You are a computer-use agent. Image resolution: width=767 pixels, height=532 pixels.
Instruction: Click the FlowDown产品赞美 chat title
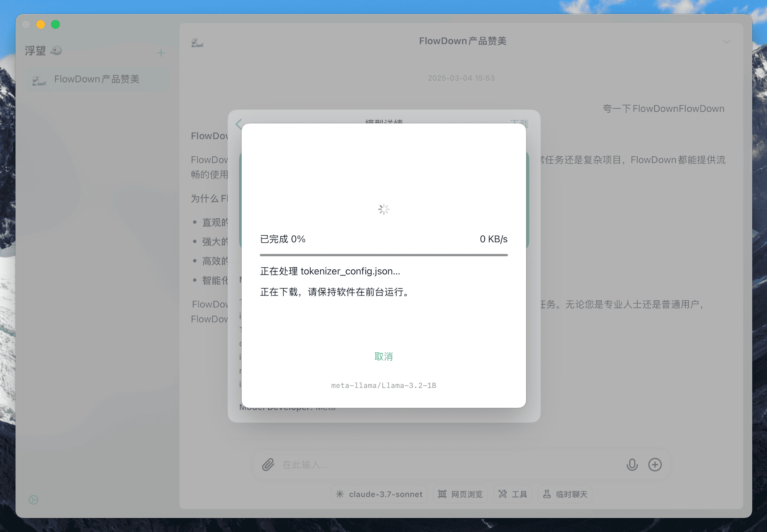(463, 41)
